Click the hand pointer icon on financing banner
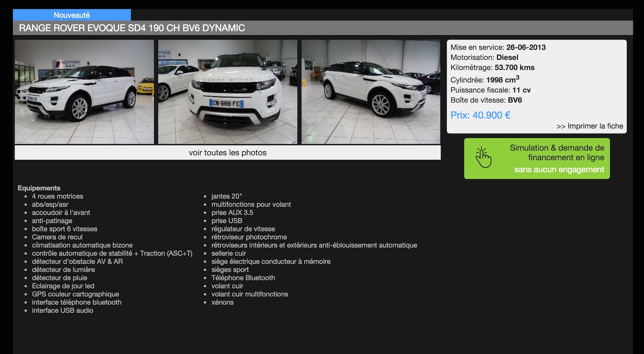 point(483,158)
